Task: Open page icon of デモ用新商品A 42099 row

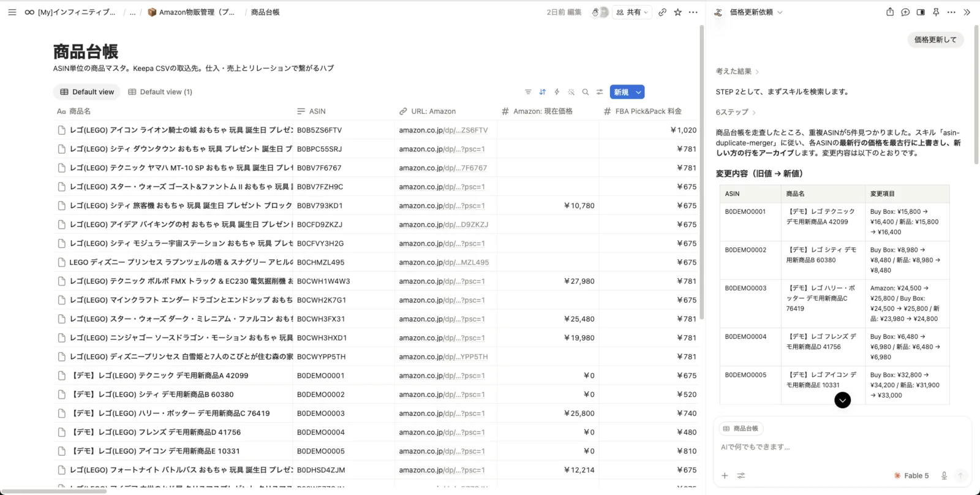Action: pos(61,376)
